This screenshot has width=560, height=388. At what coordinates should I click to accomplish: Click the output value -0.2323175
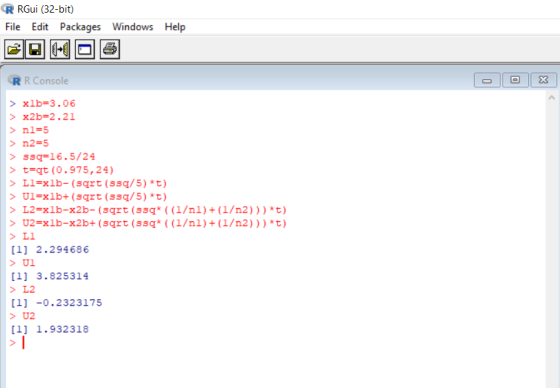(x=69, y=303)
